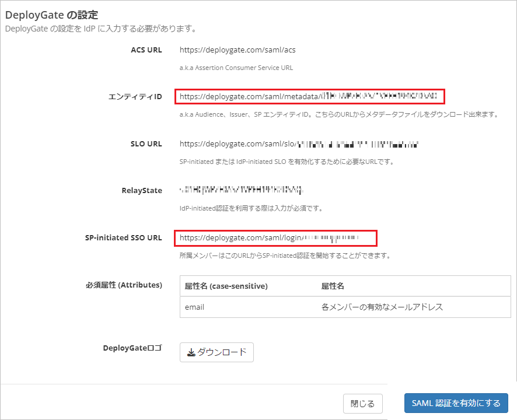Image resolution: width=517 pixels, height=420 pixels.
Task: Click the 必須属性 (Attributes) label
Action: coord(124,285)
